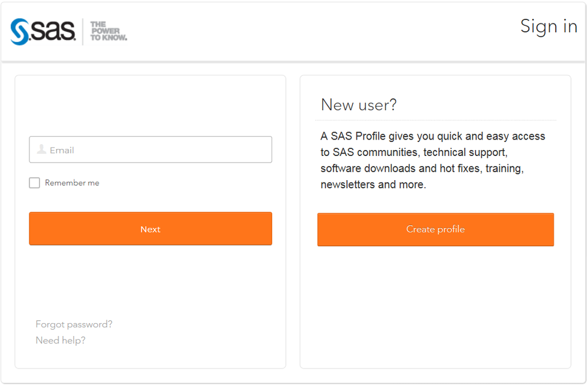588x385 pixels.
Task: Click 'THE POWER TO KNOW' tagline
Action: 108,31
